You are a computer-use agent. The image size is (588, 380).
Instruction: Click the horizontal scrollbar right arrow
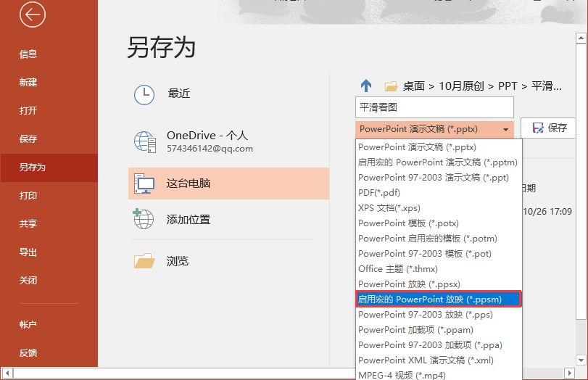(569, 373)
